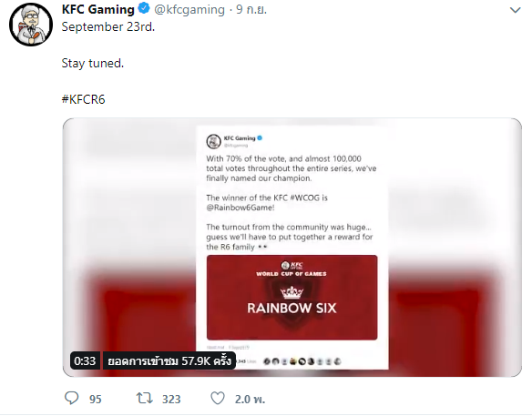Click the blue verified badge icon

(144, 8)
